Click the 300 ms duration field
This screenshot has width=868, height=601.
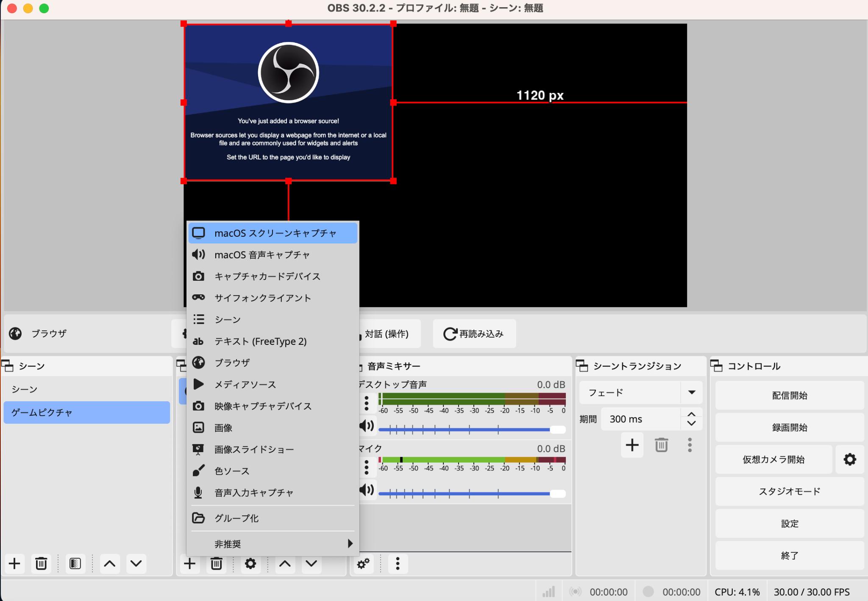[641, 419]
